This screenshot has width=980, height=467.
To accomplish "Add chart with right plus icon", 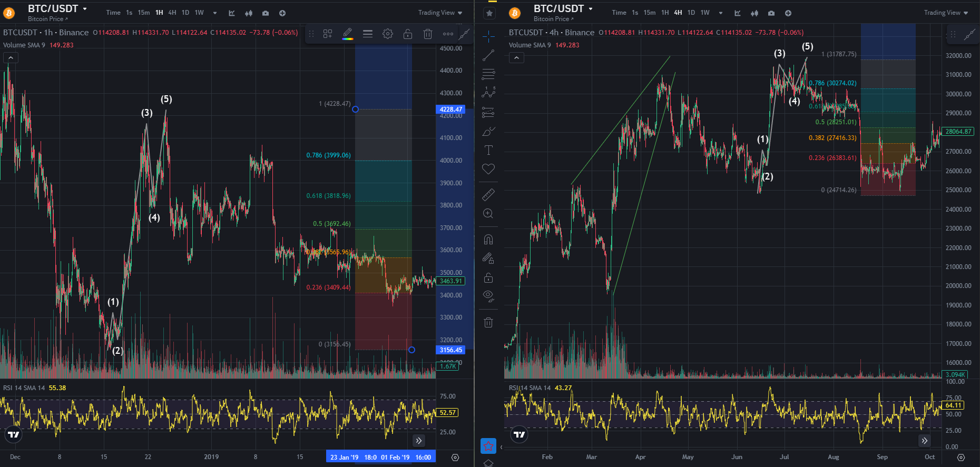I will [x=788, y=13].
